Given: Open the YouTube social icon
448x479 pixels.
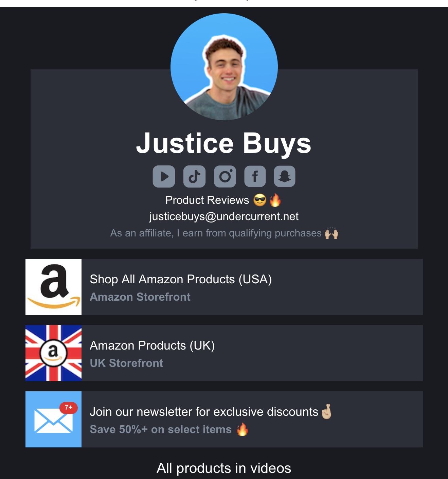Looking at the screenshot, I should click(164, 177).
